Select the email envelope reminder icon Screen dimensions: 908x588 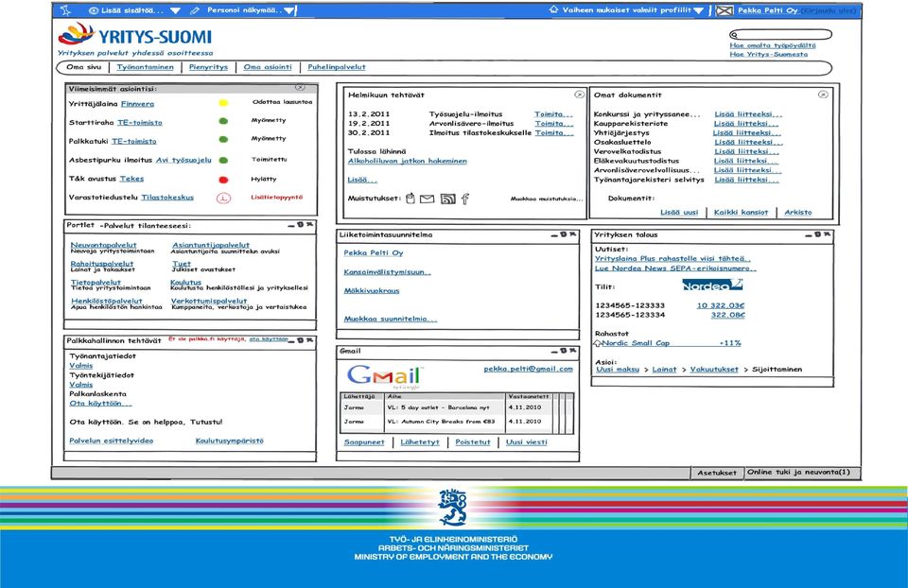click(427, 199)
